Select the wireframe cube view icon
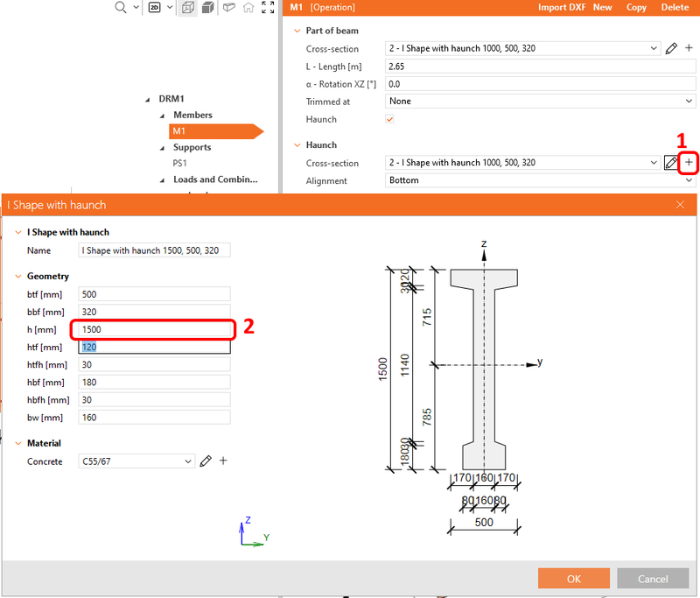 click(188, 8)
